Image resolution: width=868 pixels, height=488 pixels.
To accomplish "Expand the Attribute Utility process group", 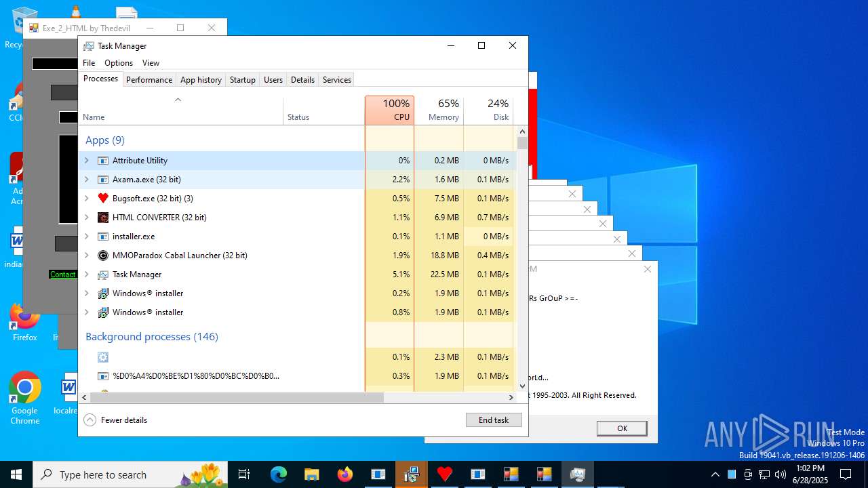I will (x=86, y=161).
